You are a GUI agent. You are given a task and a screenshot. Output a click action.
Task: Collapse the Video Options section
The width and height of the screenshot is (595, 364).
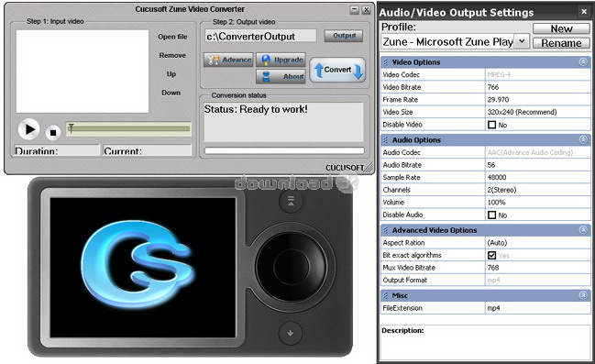pyautogui.click(x=583, y=61)
